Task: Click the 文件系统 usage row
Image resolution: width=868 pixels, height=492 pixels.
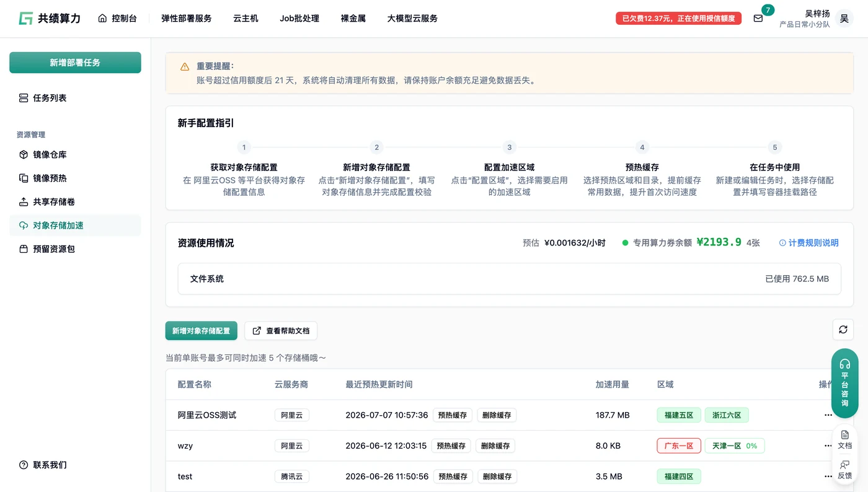Action: click(x=509, y=279)
